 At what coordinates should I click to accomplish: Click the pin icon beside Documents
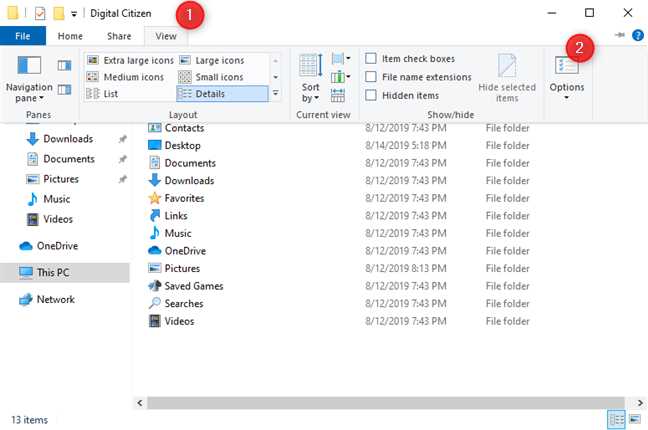pos(122,159)
